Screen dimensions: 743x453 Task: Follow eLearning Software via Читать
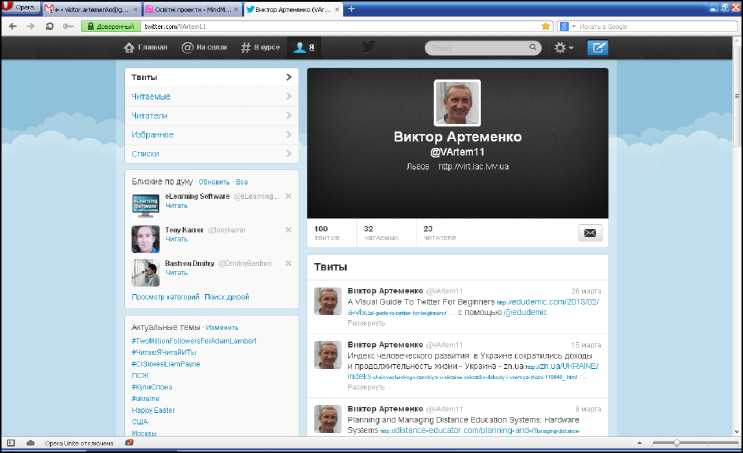click(176, 206)
